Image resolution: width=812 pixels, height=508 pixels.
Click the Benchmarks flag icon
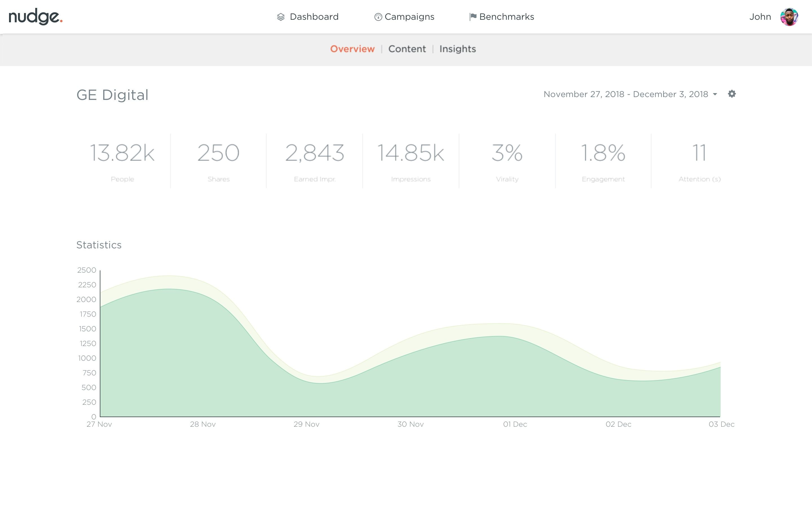(473, 17)
